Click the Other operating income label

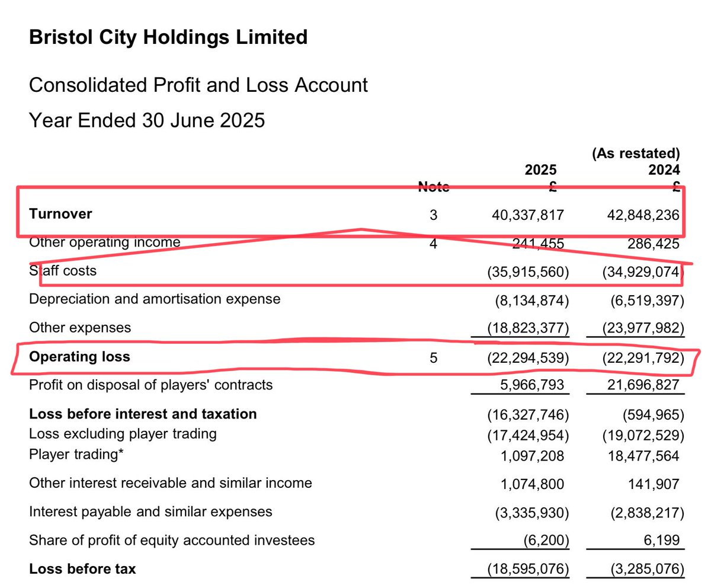[104, 242]
